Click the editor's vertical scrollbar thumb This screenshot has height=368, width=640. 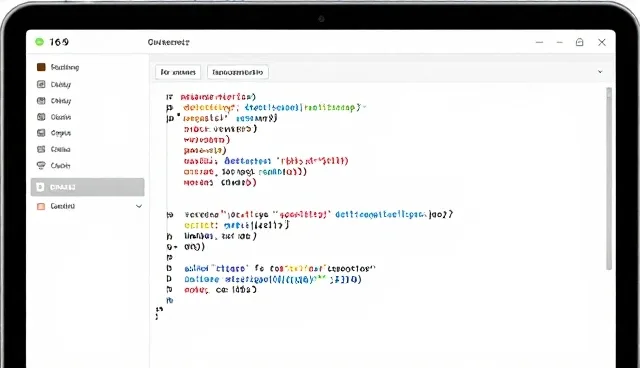click(609, 178)
